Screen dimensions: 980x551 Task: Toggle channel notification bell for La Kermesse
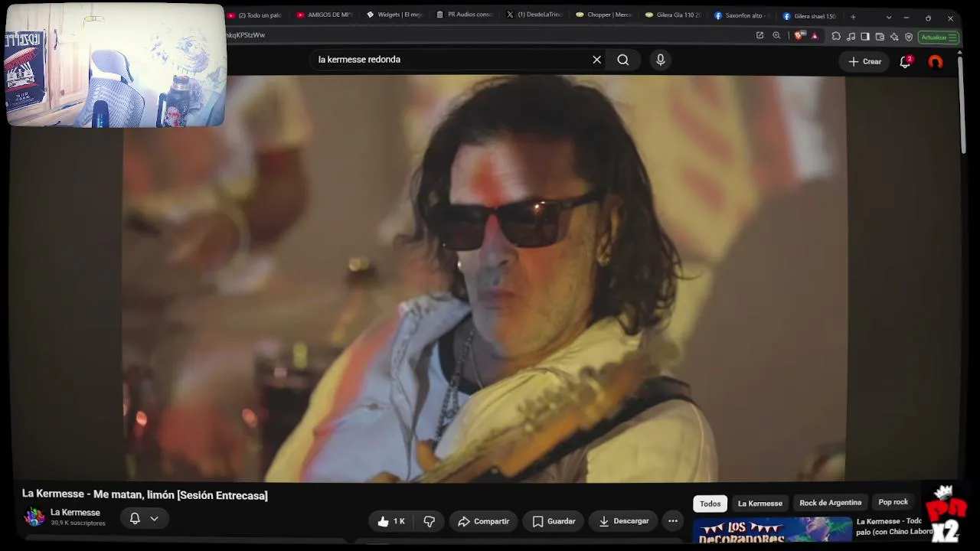[135, 518]
